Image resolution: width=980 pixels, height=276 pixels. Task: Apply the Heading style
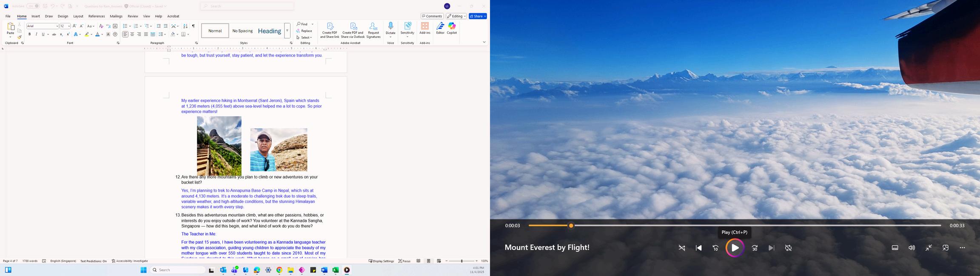click(269, 31)
